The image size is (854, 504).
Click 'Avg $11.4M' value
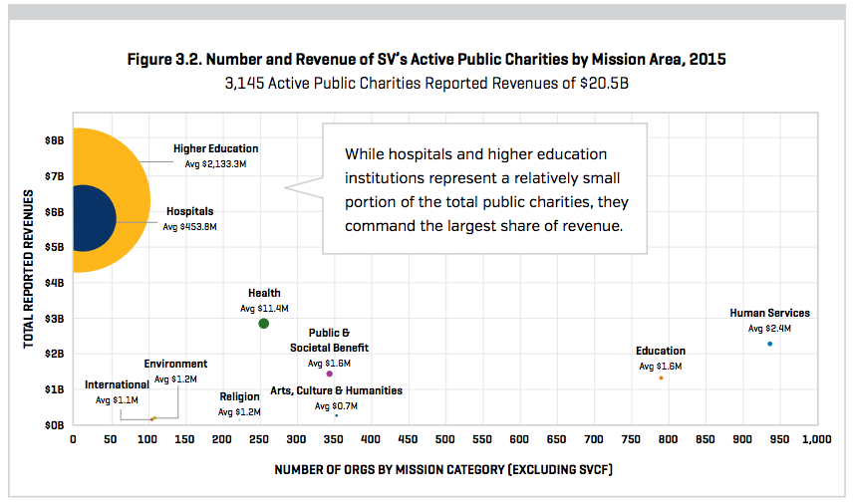pos(264,308)
